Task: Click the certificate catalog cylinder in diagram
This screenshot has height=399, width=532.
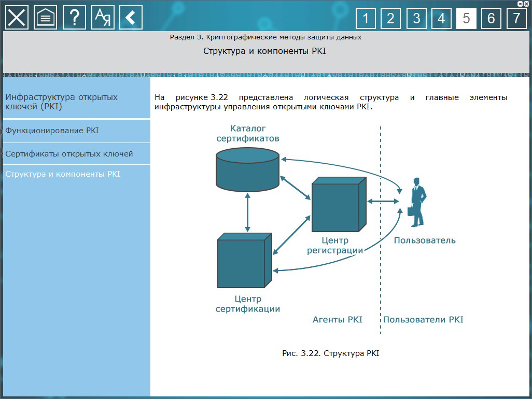Action: (247, 168)
